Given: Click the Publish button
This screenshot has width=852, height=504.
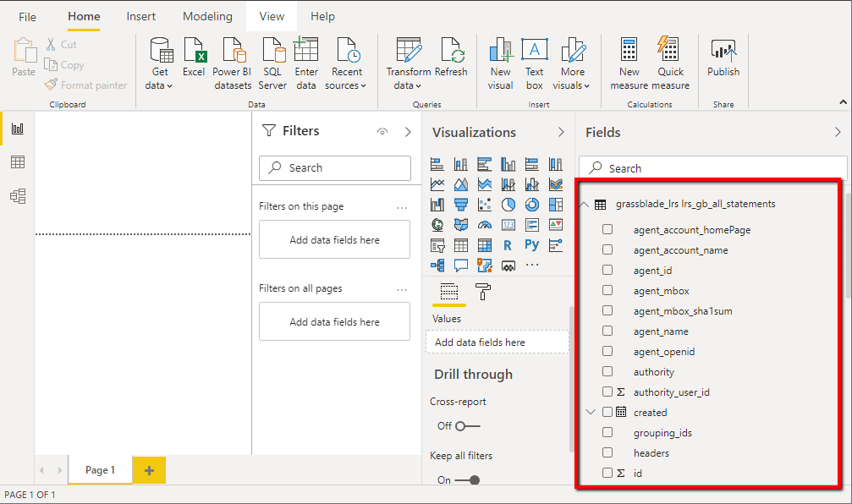Looking at the screenshot, I should pos(723,58).
